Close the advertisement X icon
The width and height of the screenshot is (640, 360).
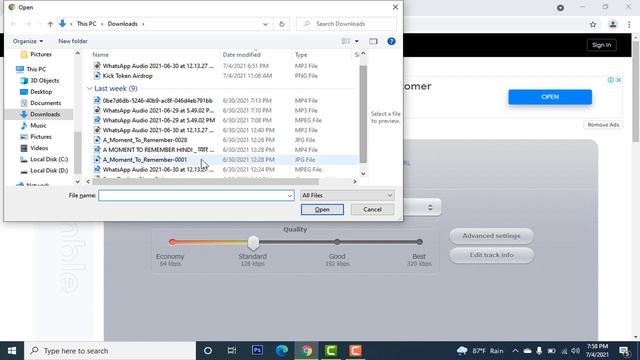(x=619, y=80)
